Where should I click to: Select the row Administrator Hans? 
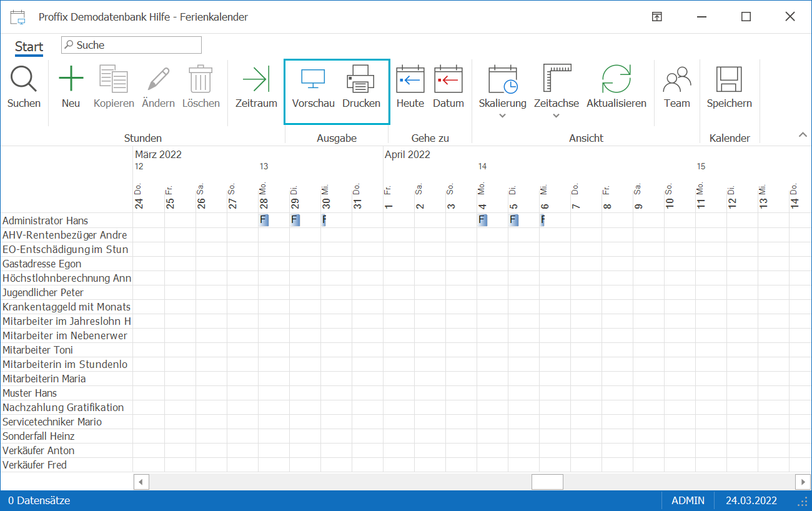[66, 221]
